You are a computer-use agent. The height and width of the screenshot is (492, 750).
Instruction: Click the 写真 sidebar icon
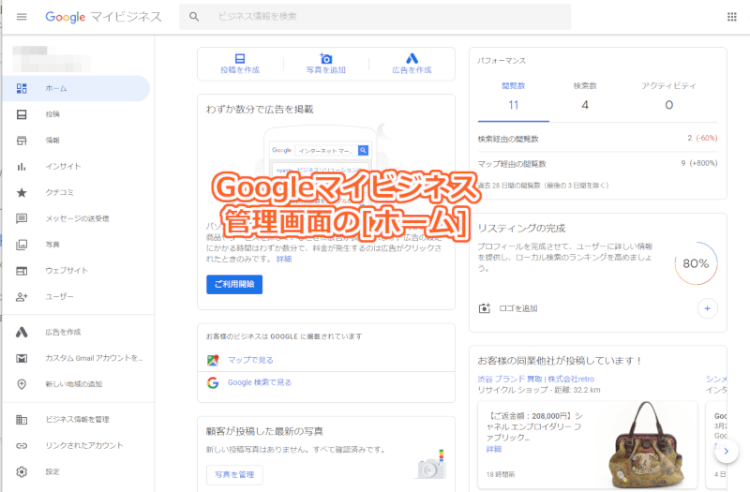click(x=22, y=245)
